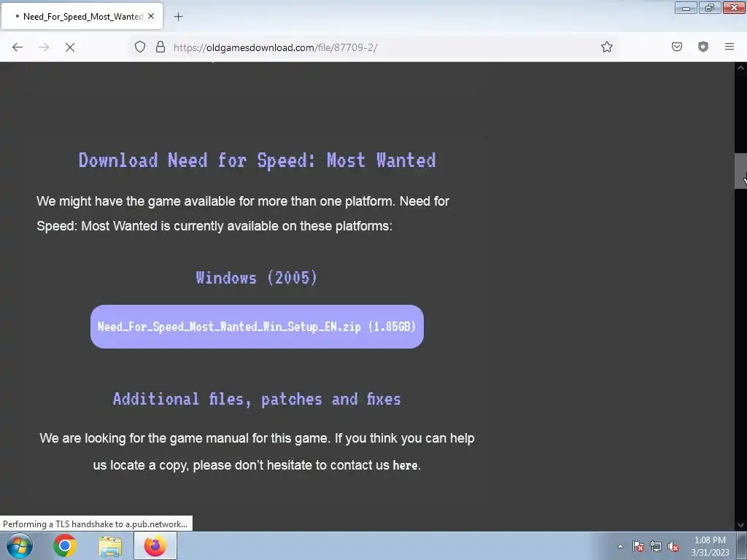Follow the 'here' contact link

(x=405, y=465)
